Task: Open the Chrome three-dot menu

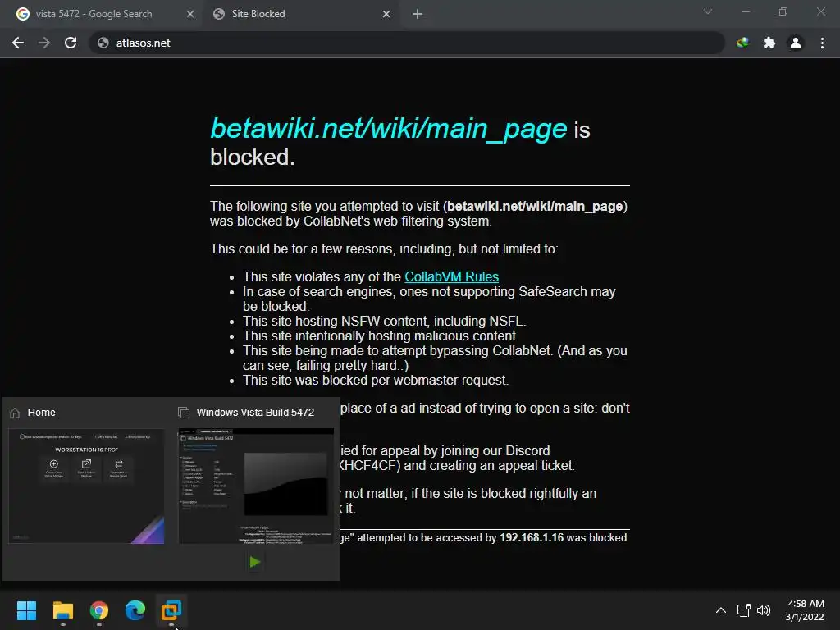Action: (x=822, y=43)
